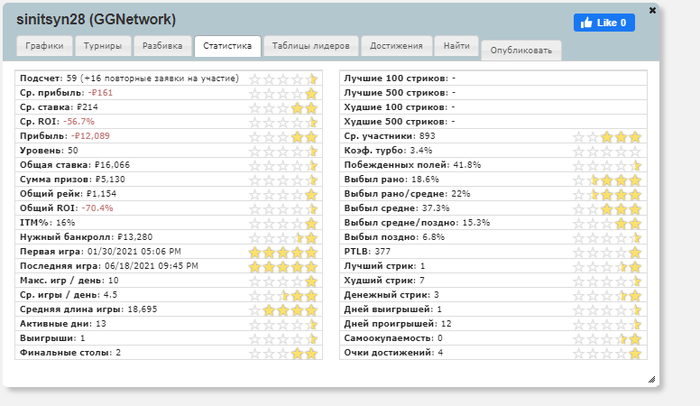Go to the Достижения tab
Image resolution: width=700 pixels, height=406 pixels.
(396, 46)
